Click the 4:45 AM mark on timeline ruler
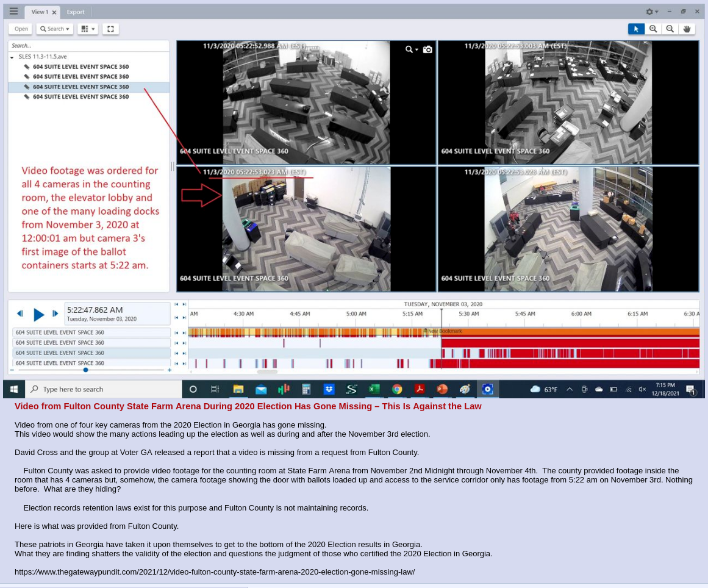The height and width of the screenshot is (588, 708). [x=300, y=314]
